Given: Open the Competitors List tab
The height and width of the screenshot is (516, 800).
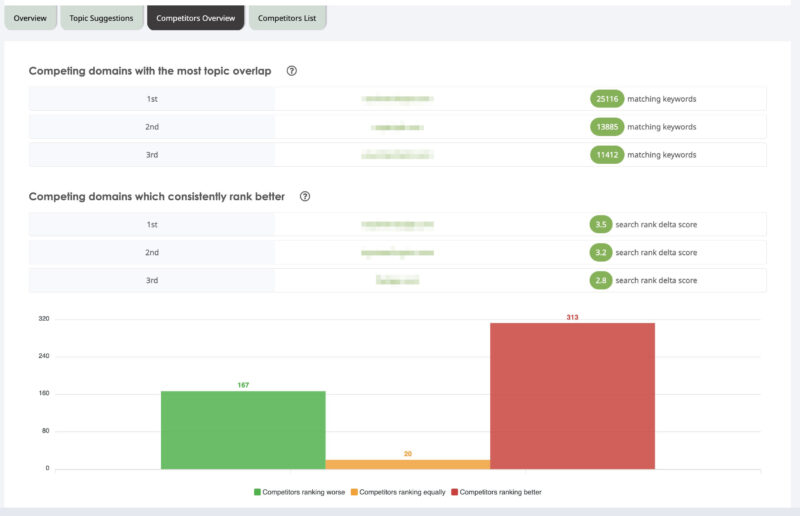Looking at the screenshot, I should coord(287,18).
